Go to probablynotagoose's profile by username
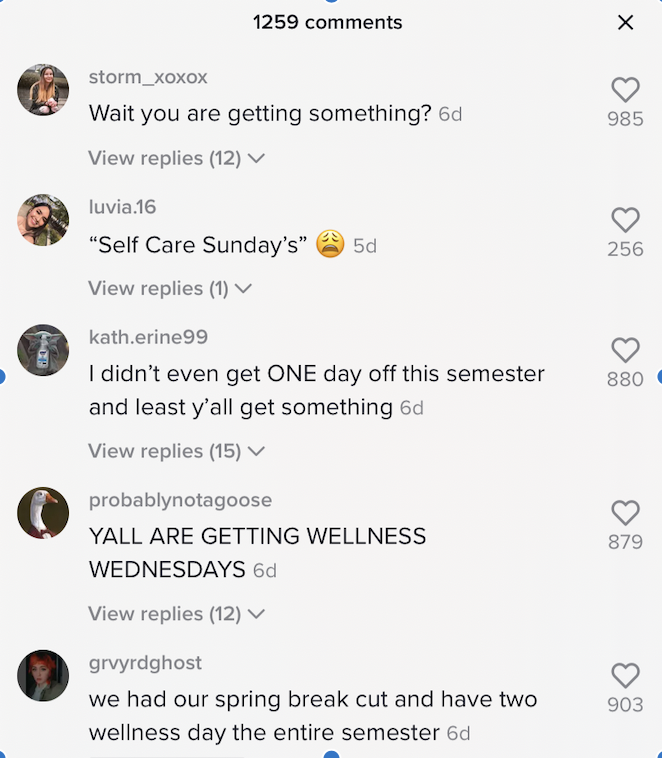This screenshot has width=662, height=758. point(180,500)
